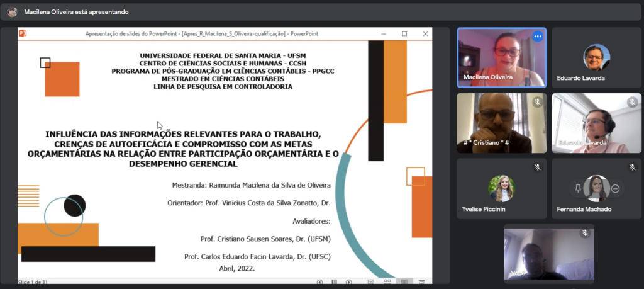Click 'Macilena Oliveira está apresentando' banner text
Screen dimensions: 644x289
(x=76, y=12)
